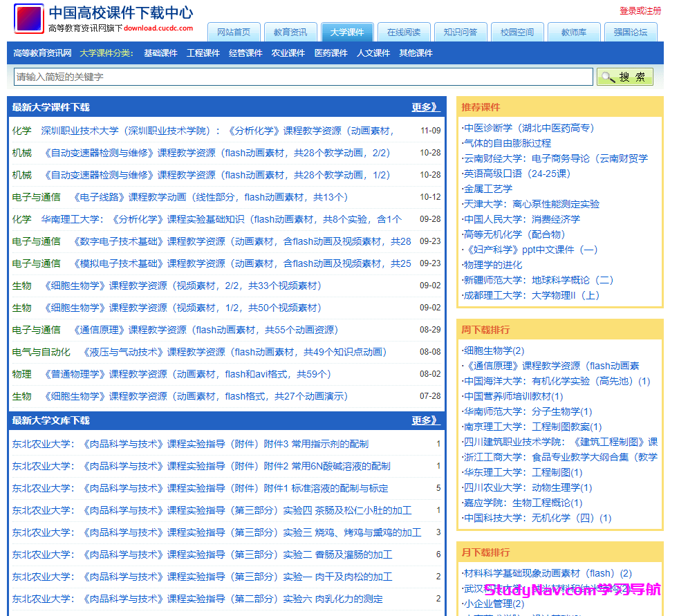
Task: Click 更多》 next to 最新大学文库下载
Action: tap(427, 421)
